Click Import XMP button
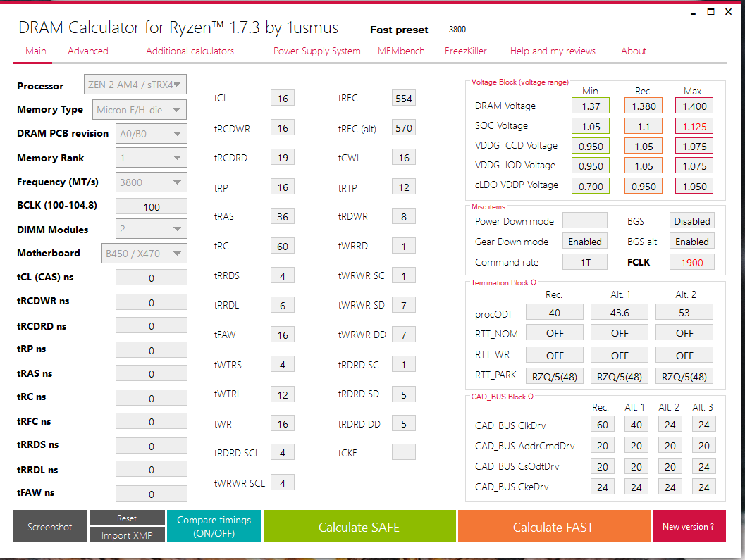Screen dimensions: 745x560 (128, 535)
